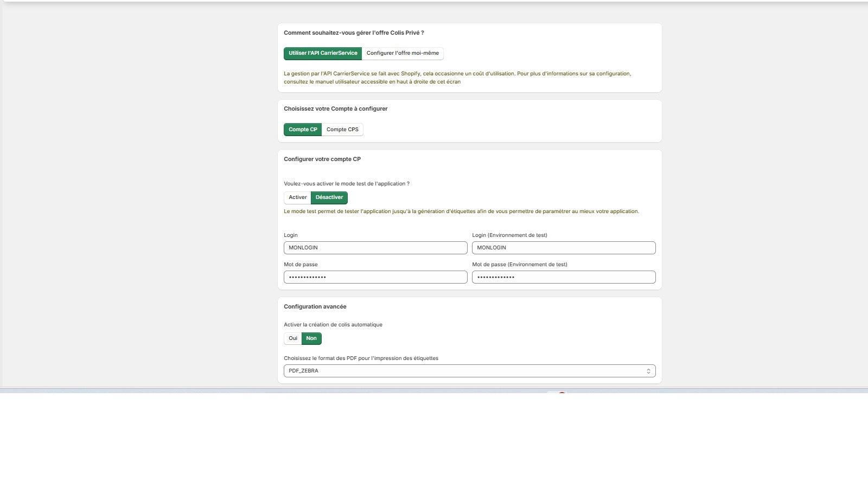This screenshot has height=488, width=868.
Task: Select "Utiliser l'API CarrierService" option
Action: 323,53
